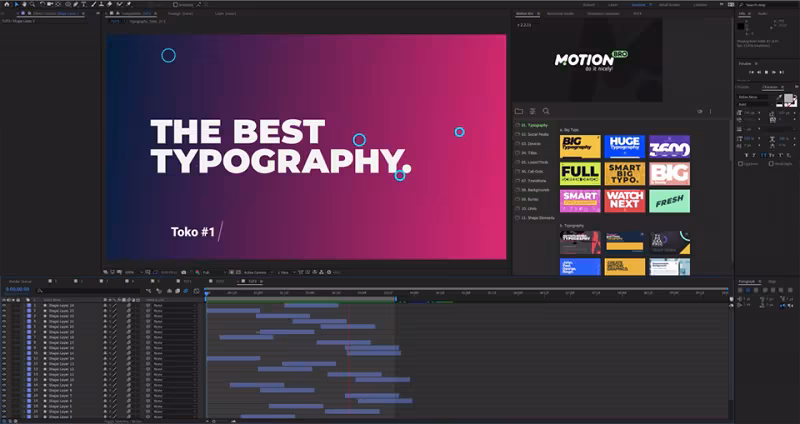Click the 0:00:00:00 current time field

17,289
